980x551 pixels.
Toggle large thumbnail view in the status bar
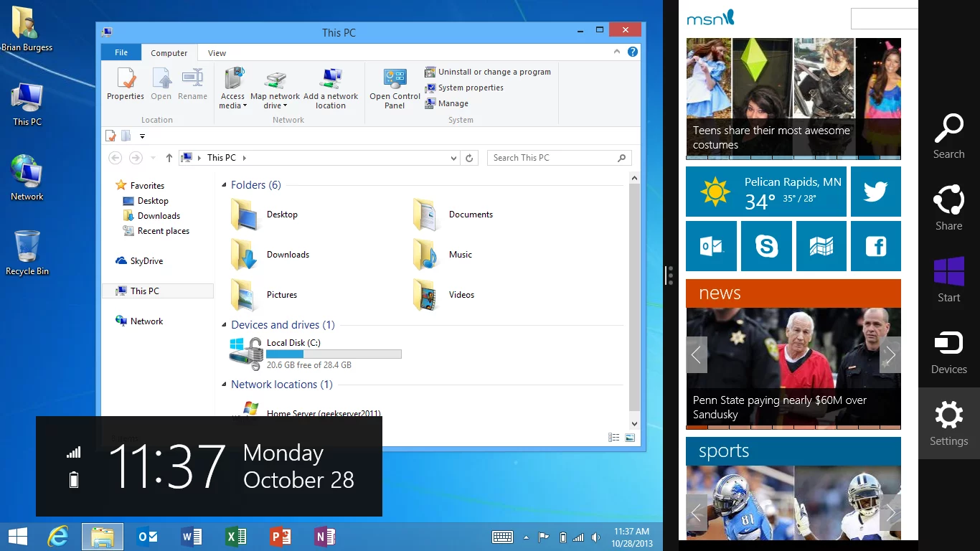pos(630,437)
